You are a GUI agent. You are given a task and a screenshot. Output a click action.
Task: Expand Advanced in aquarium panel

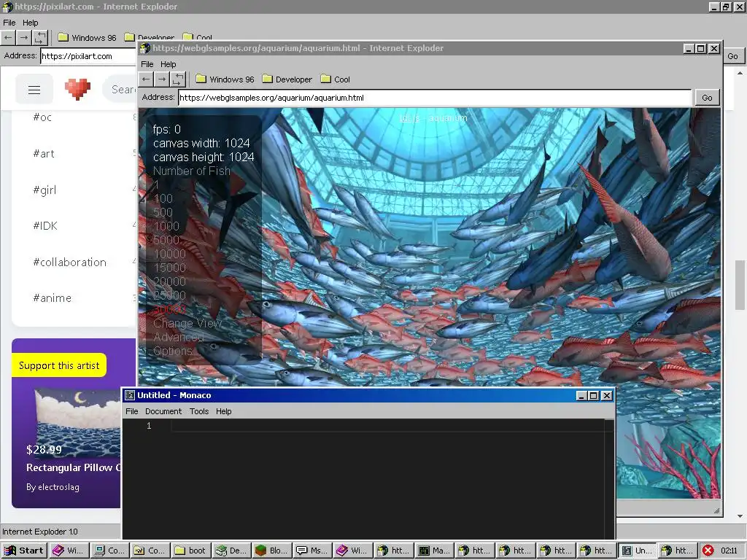[x=179, y=337]
